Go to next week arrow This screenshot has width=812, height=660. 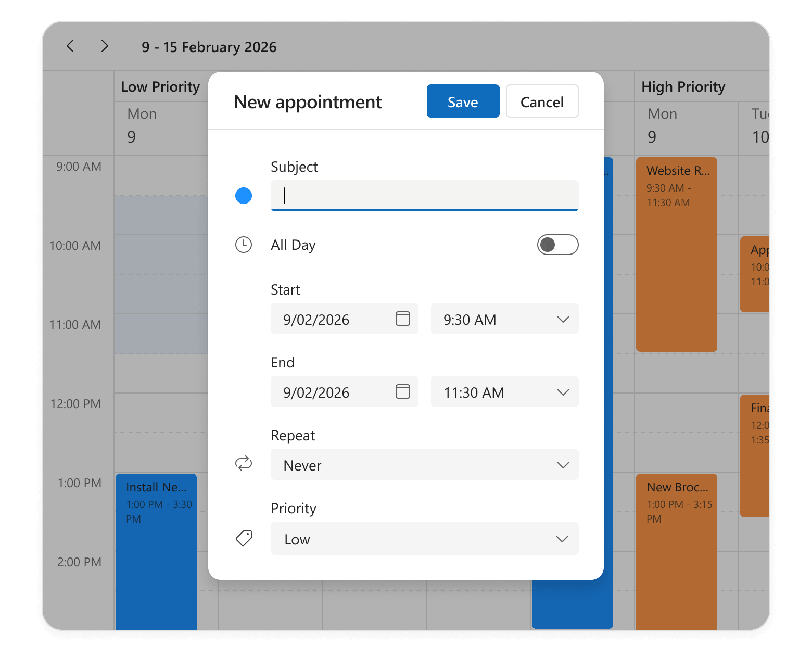[x=105, y=46]
